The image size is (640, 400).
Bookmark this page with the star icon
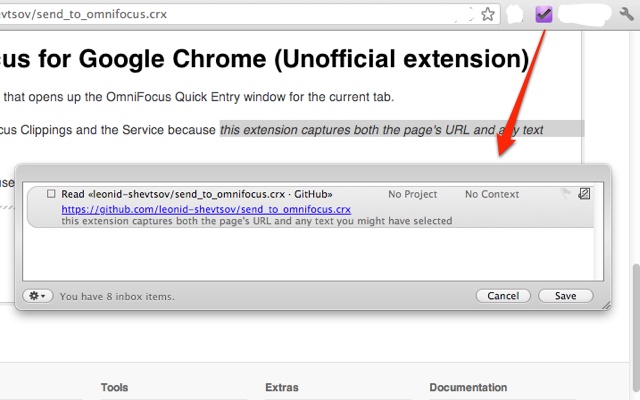click(x=488, y=14)
